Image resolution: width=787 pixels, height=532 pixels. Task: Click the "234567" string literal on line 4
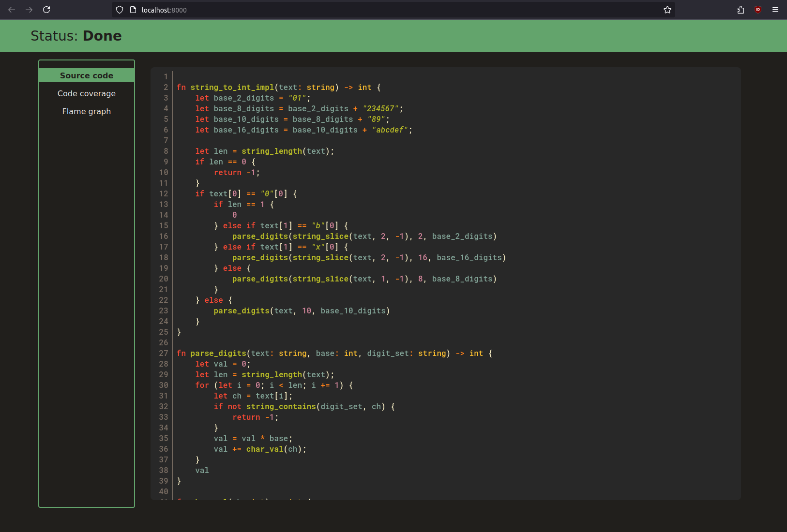381,109
